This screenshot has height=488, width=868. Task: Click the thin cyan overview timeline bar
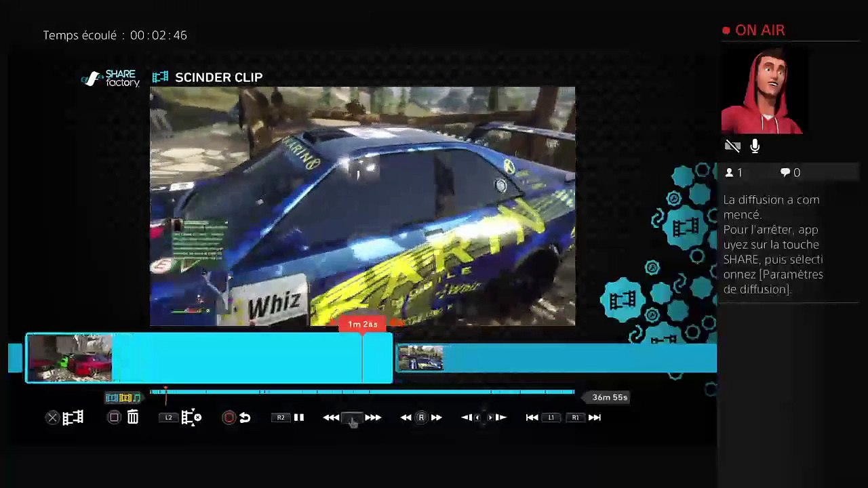click(x=362, y=392)
